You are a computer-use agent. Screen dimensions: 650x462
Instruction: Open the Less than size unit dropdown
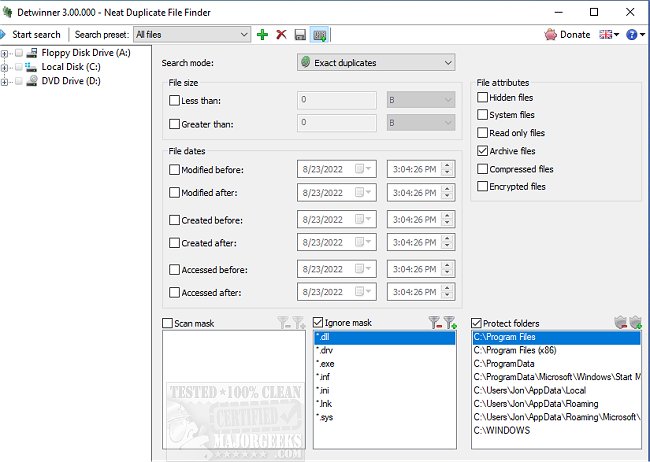click(421, 100)
